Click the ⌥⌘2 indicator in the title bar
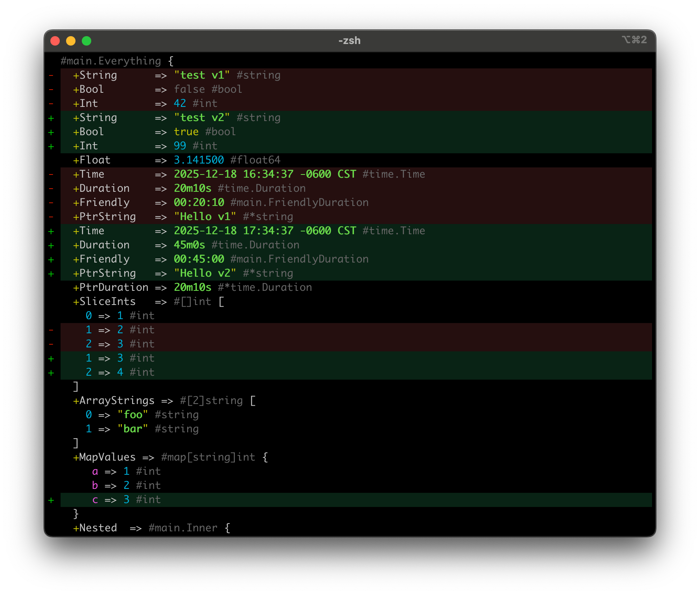 coord(635,40)
